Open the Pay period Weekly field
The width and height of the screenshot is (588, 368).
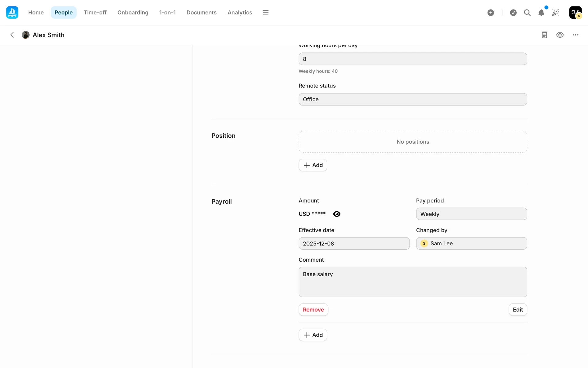coord(471,214)
